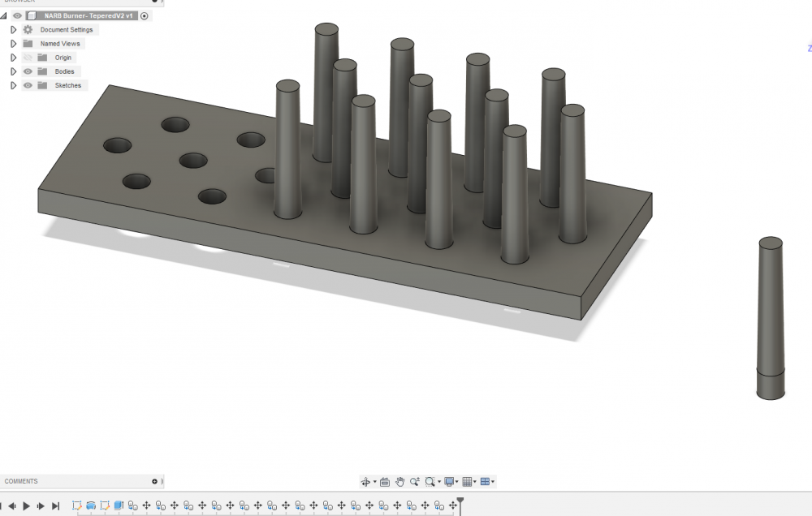Hide the Sketches folder
The height and width of the screenshot is (516, 812).
pyautogui.click(x=28, y=85)
